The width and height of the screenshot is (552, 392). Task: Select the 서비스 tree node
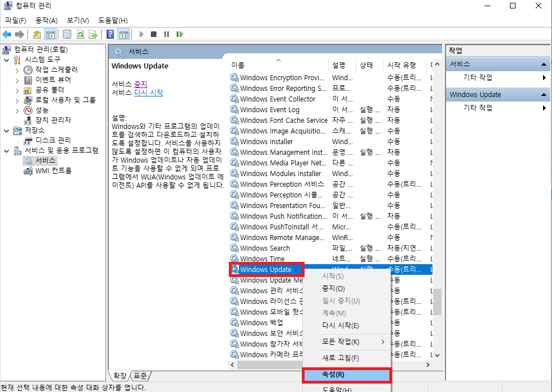click(45, 160)
